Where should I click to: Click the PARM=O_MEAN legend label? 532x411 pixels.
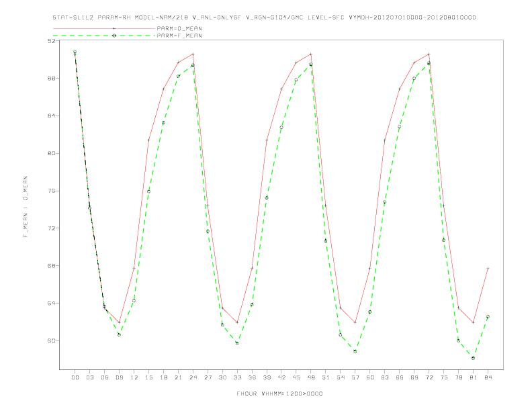pyautogui.click(x=179, y=28)
